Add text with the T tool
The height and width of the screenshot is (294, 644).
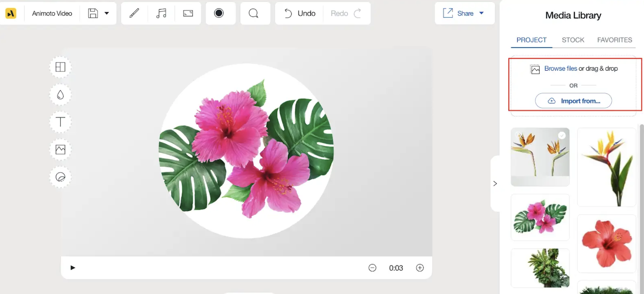pyautogui.click(x=60, y=122)
